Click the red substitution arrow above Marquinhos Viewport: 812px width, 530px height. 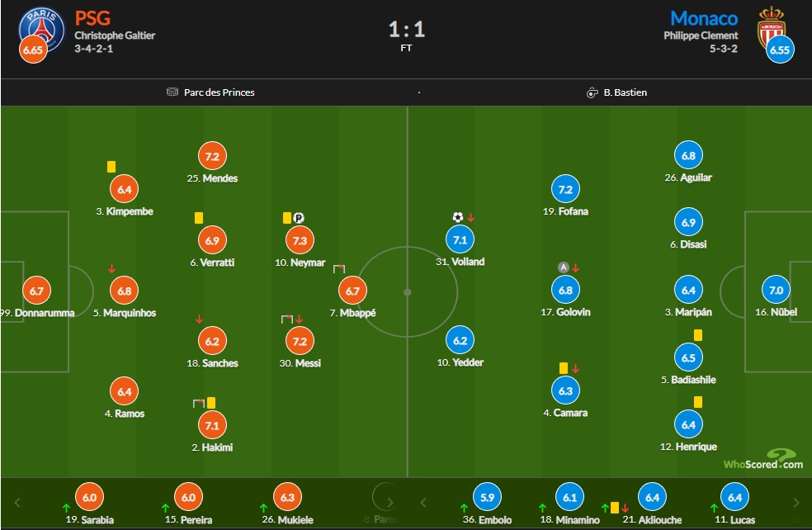(x=112, y=269)
